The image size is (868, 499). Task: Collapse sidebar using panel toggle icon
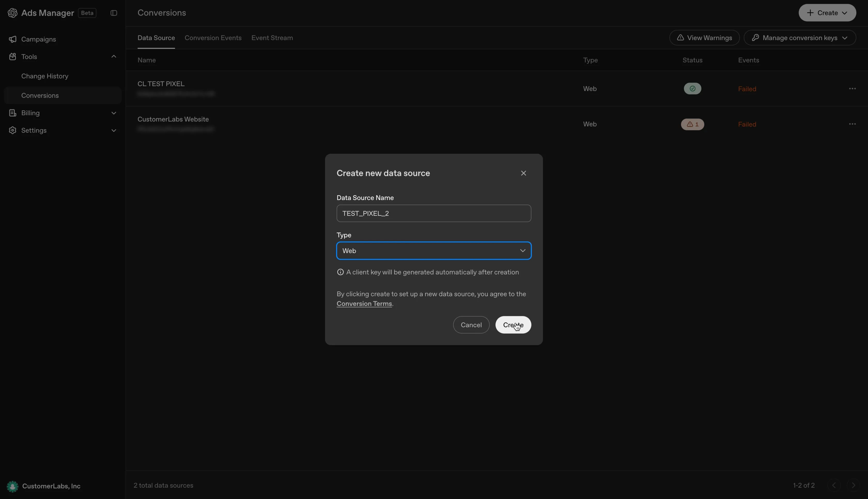[114, 13]
